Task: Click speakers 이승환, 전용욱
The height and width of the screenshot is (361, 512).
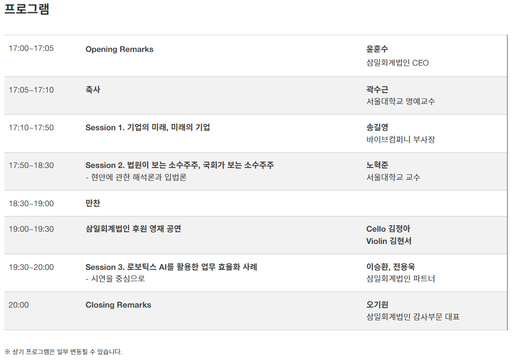Action: point(390,266)
